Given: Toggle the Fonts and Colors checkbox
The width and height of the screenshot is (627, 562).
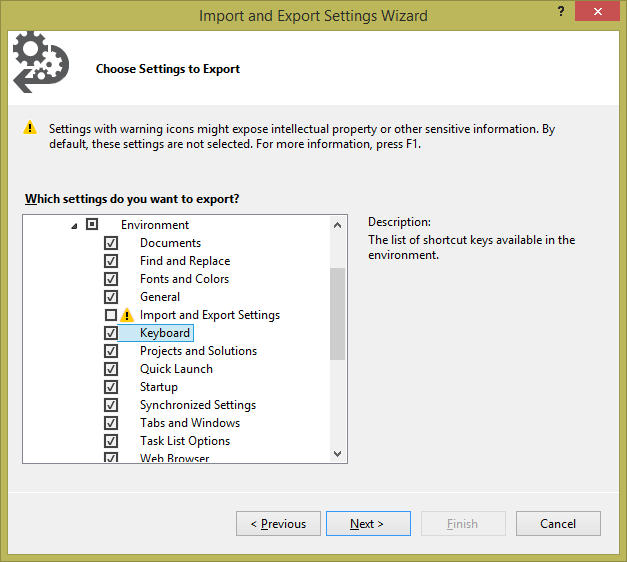Looking at the screenshot, I should coord(111,279).
